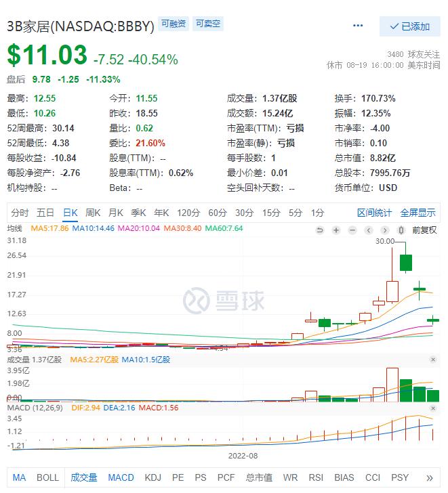Toggle the PS indicator

point(201,477)
